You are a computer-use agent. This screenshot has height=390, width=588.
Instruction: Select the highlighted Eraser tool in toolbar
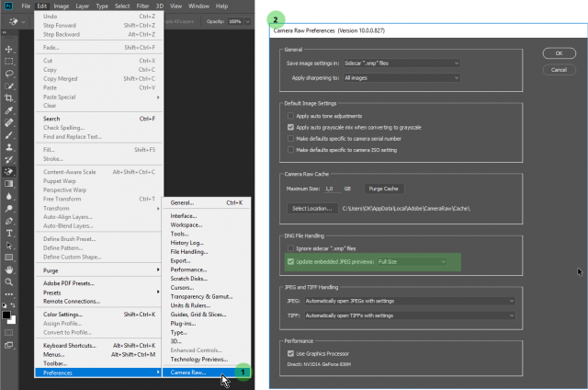pos(9,171)
